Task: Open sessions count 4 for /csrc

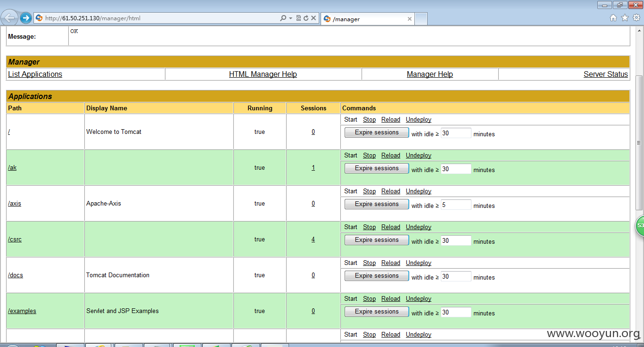Action: (313, 240)
